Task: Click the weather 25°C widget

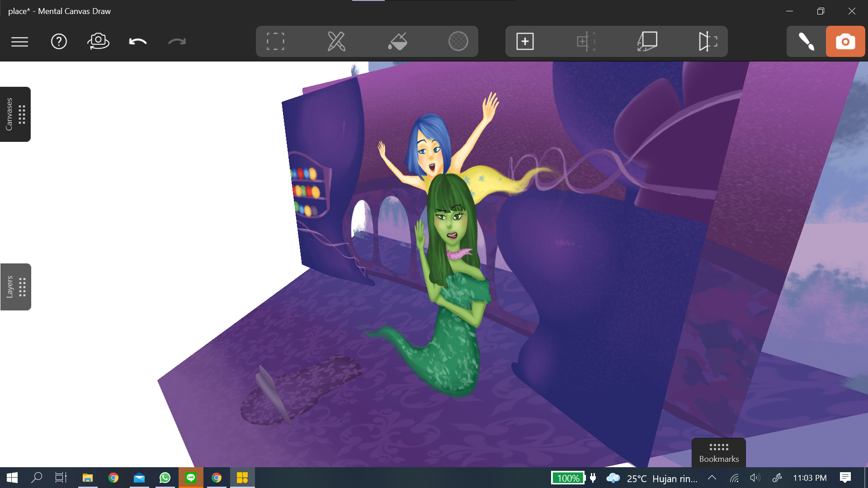Action: coord(652,478)
